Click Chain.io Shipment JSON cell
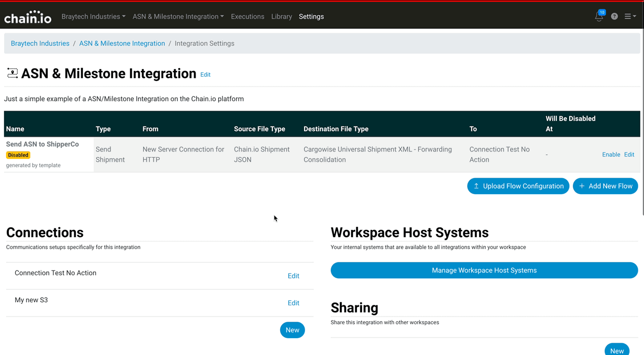 point(262,155)
